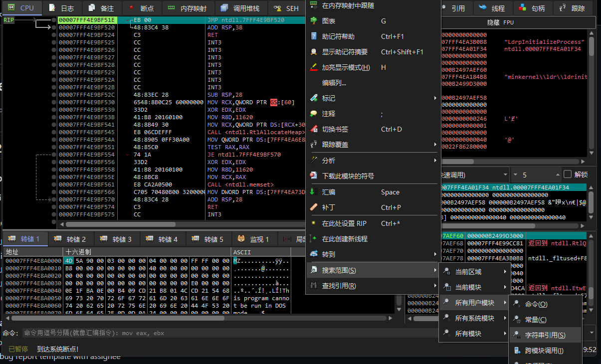Click the 命令 command input field
The width and height of the screenshot is (601, 364).
pos(200,333)
